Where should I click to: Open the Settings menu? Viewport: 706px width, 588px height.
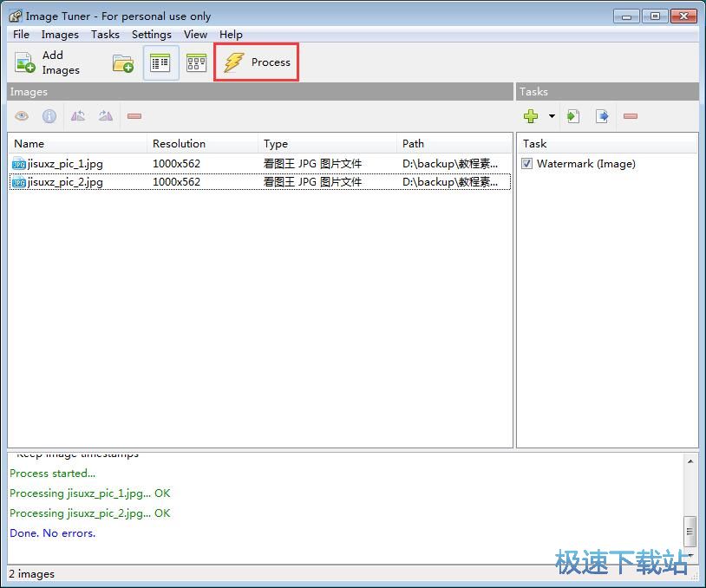point(151,34)
